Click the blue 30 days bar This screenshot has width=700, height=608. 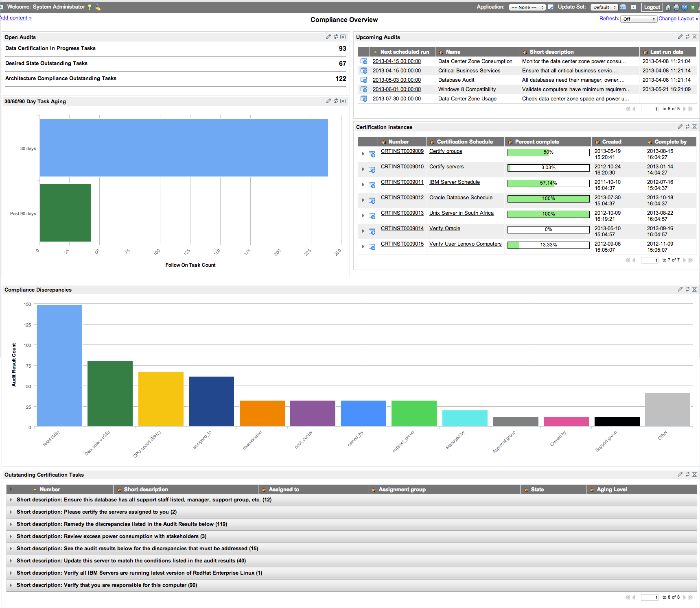click(x=184, y=148)
